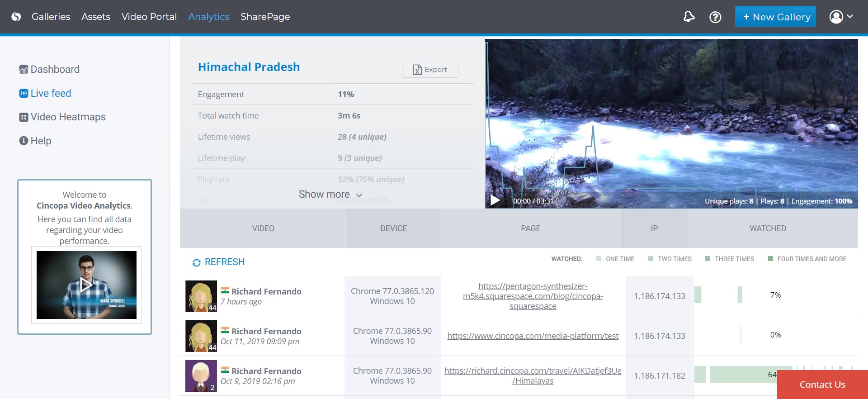Viewport: 868px width, 399px height.
Task: Play the welcome tutorial video thumbnail
Action: [86, 285]
